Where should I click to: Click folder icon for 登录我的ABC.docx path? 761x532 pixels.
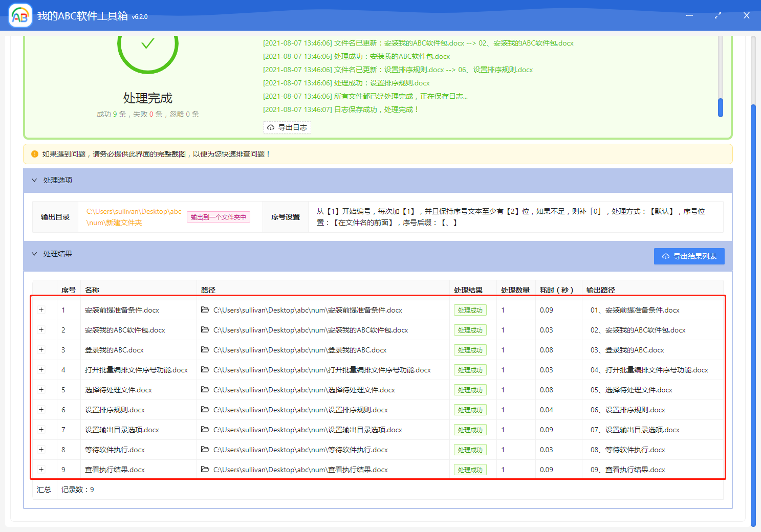(x=205, y=350)
